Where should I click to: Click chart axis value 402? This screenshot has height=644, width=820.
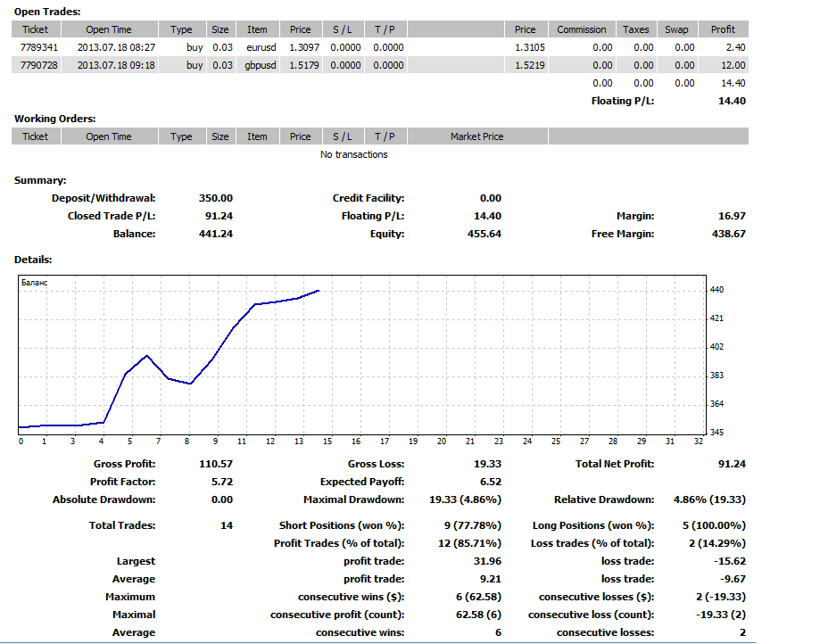tap(716, 347)
